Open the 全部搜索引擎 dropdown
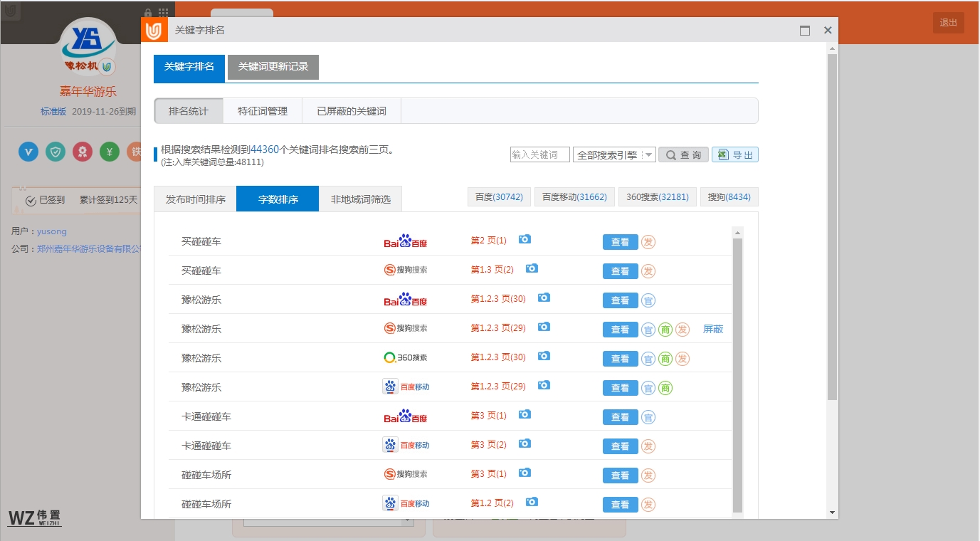Image resolution: width=980 pixels, height=541 pixels. [x=613, y=155]
